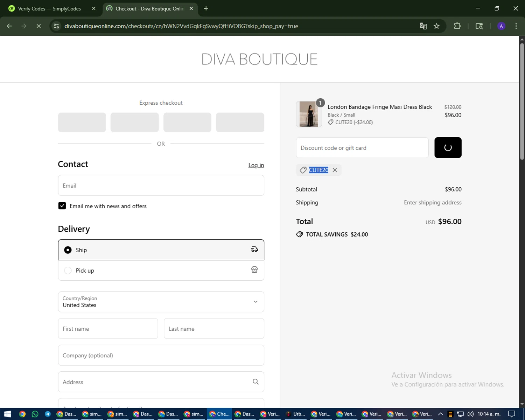Open WhatsApp from the taskbar
This screenshot has width=525, height=420.
pos(35,414)
